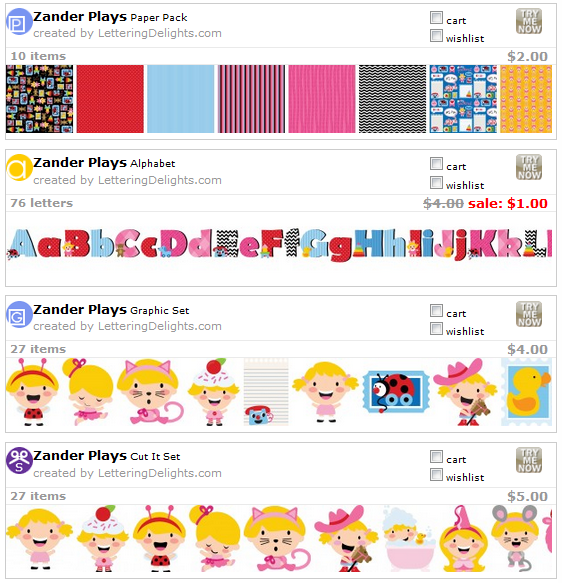The width and height of the screenshot is (562, 583).
Task: Try Me Now for Cut It Set
Action: (x=529, y=460)
